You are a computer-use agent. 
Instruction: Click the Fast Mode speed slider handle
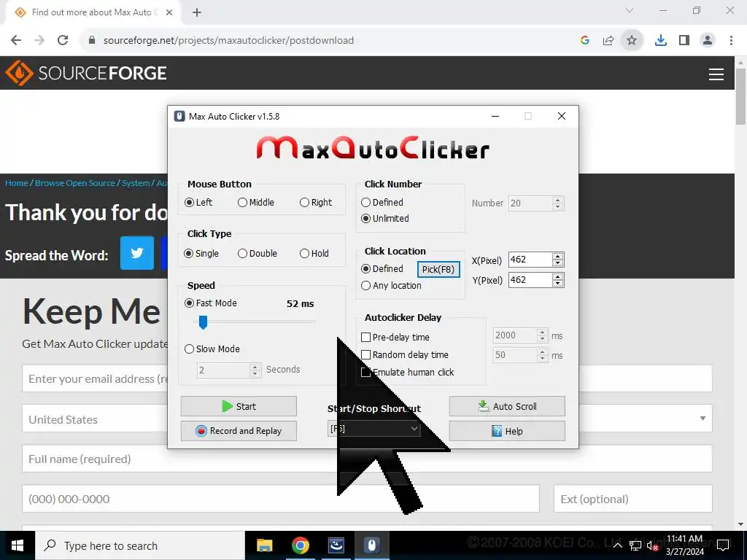[x=203, y=322]
